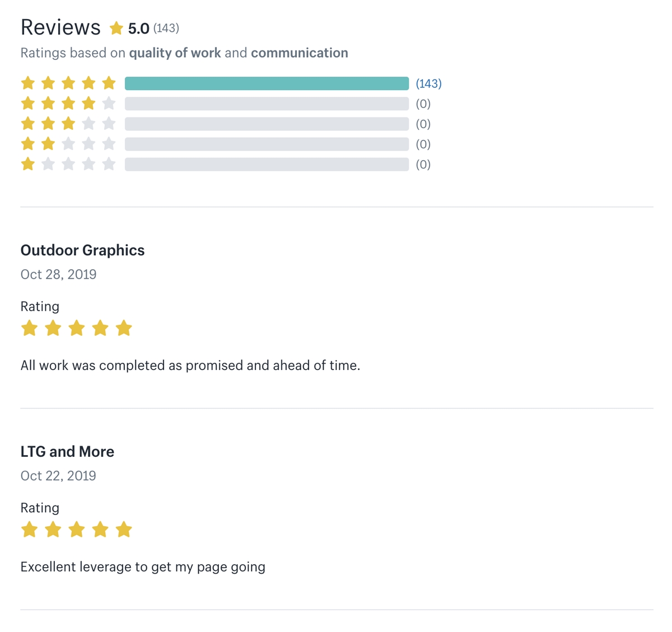672x632 pixels.
Task: Click Outdoor Graphics review star rating
Action: coord(76,328)
